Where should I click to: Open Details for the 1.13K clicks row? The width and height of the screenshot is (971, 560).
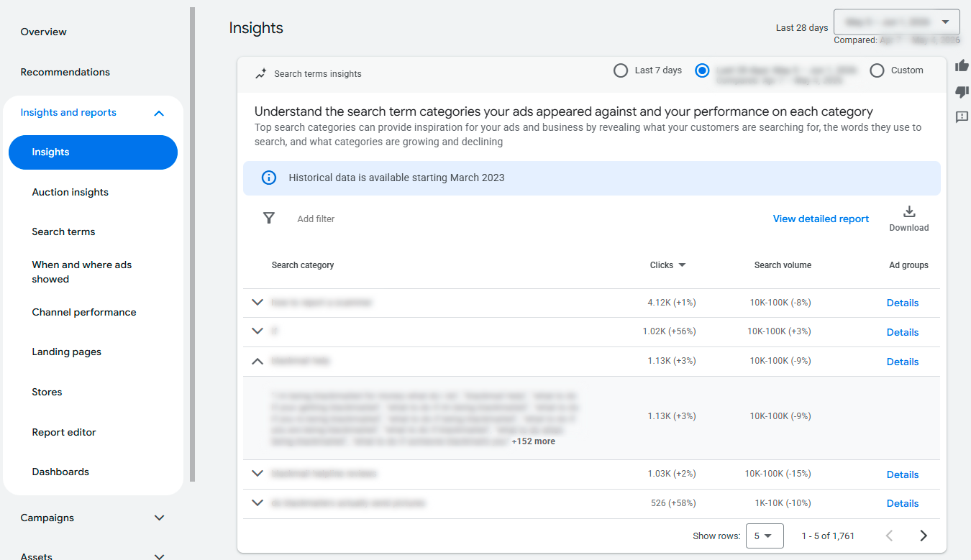click(x=903, y=362)
